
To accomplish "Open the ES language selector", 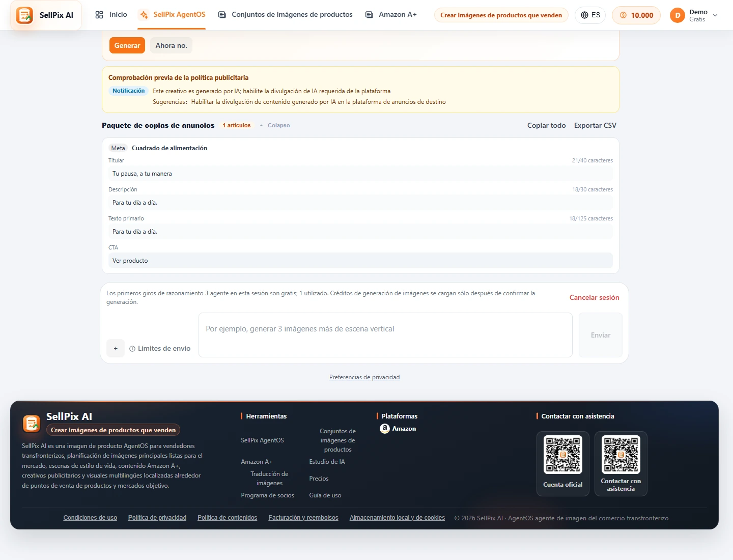I will (x=590, y=15).
